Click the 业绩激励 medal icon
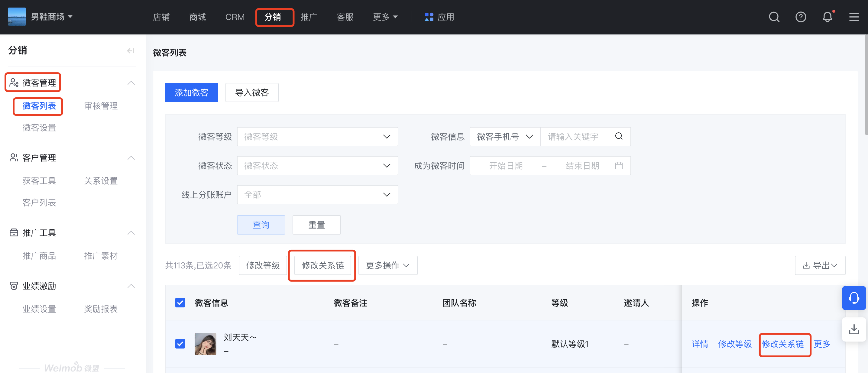This screenshot has width=868, height=373. 14,286
